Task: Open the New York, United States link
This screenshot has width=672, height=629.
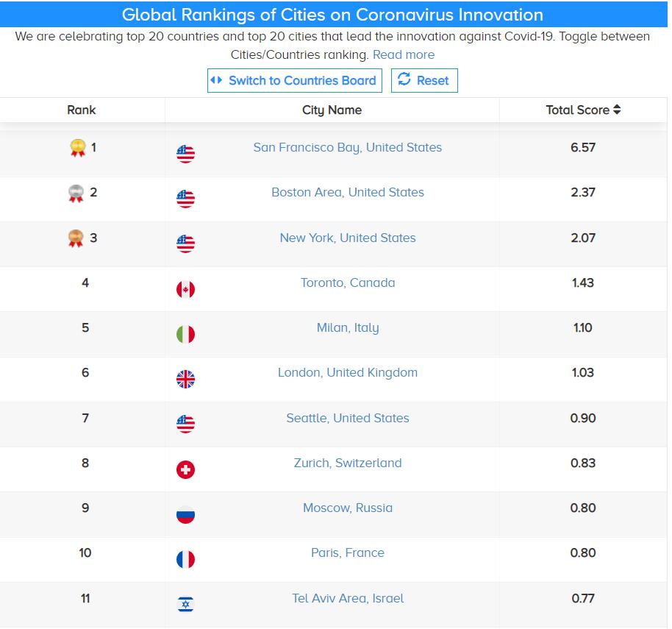Action: tap(348, 238)
